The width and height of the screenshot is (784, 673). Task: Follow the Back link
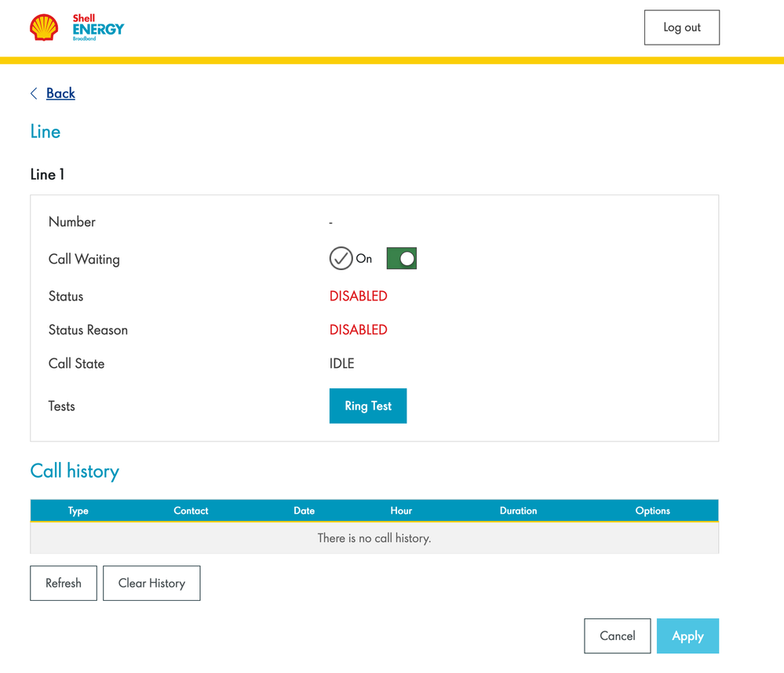click(60, 93)
